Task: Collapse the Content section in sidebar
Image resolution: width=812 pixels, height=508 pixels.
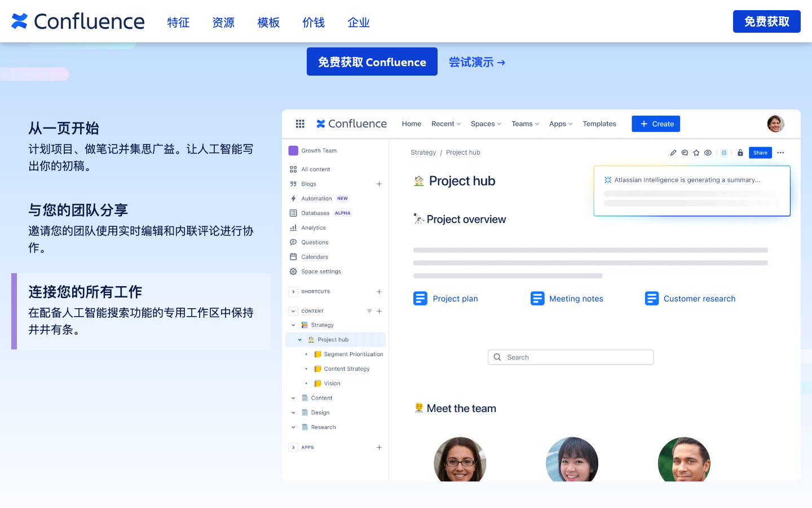Action: pos(293,311)
